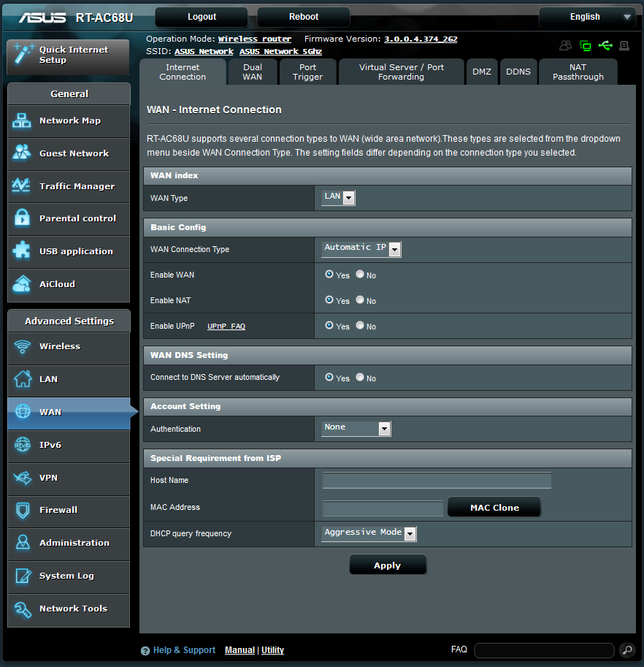Screen dimensions: 644x667
Task: Focus the Host Name input field
Action: [437, 480]
